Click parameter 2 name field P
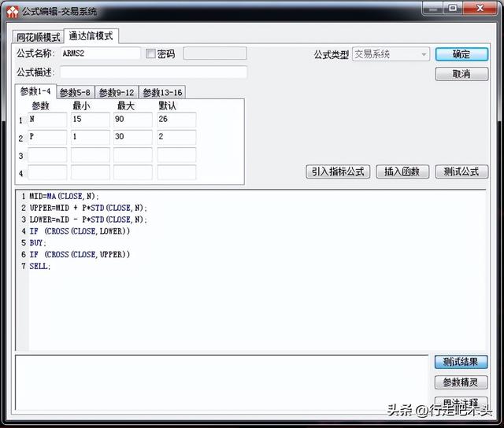Viewport: 504px width, 428px height. [x=47, y=137]
